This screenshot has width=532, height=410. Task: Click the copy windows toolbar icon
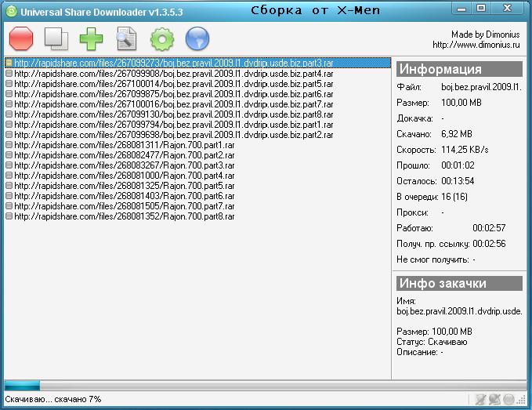coord(56,38)
